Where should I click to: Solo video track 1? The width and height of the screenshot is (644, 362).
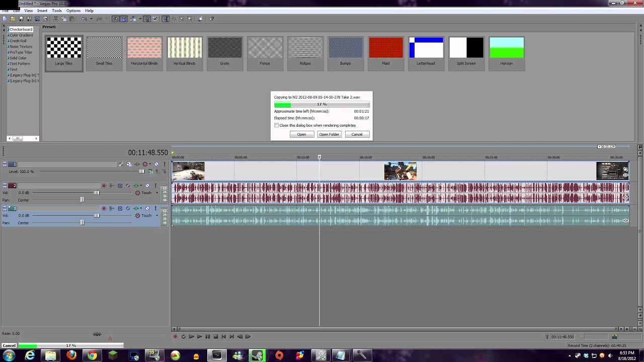[164, 164]
